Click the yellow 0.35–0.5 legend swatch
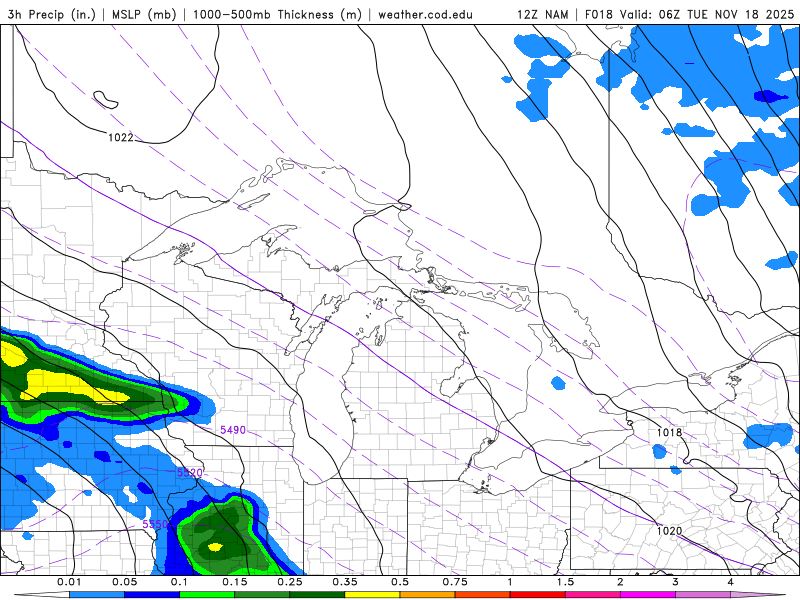 pos(372,595)
